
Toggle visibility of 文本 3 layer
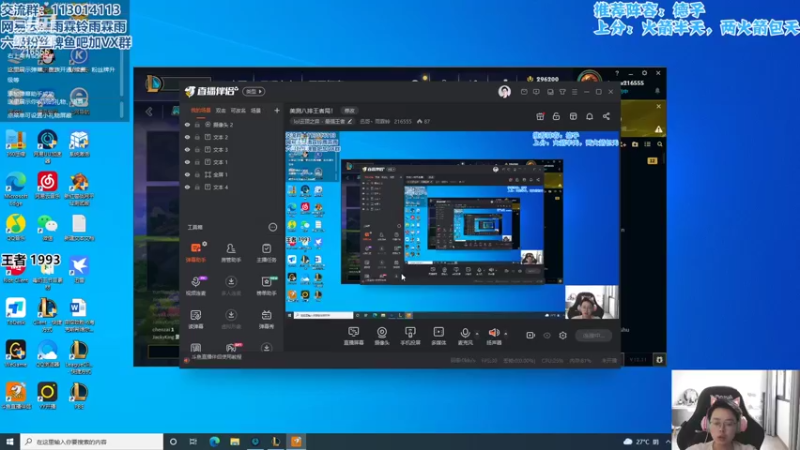(x=187, y=149)
